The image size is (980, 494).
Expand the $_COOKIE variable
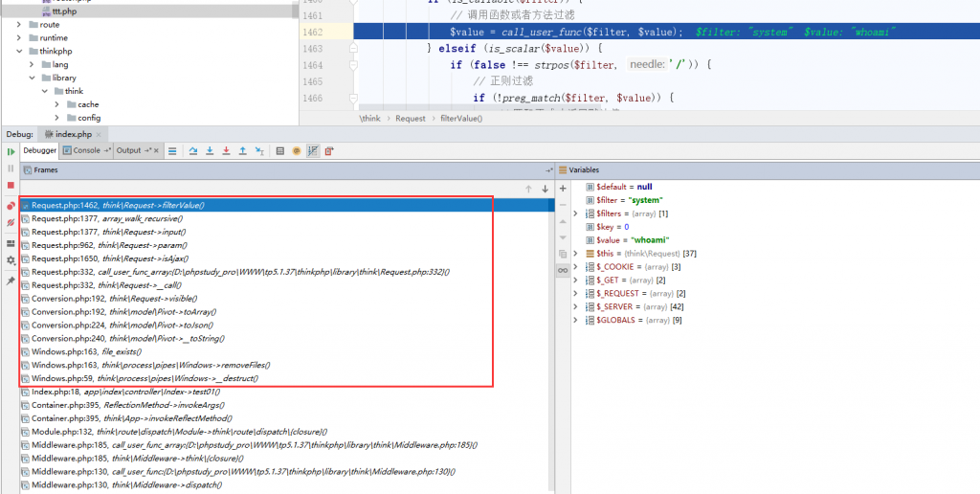click(575, 266)
